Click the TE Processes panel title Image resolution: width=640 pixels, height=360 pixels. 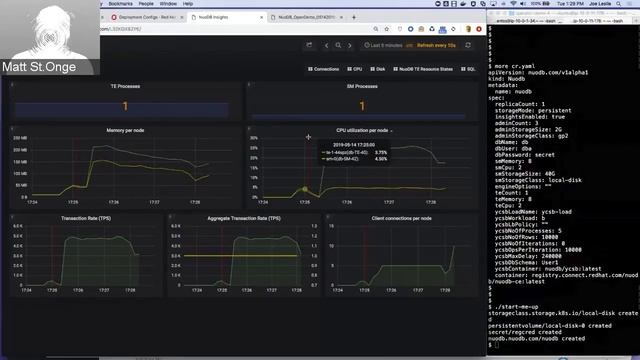pos(125,86)
